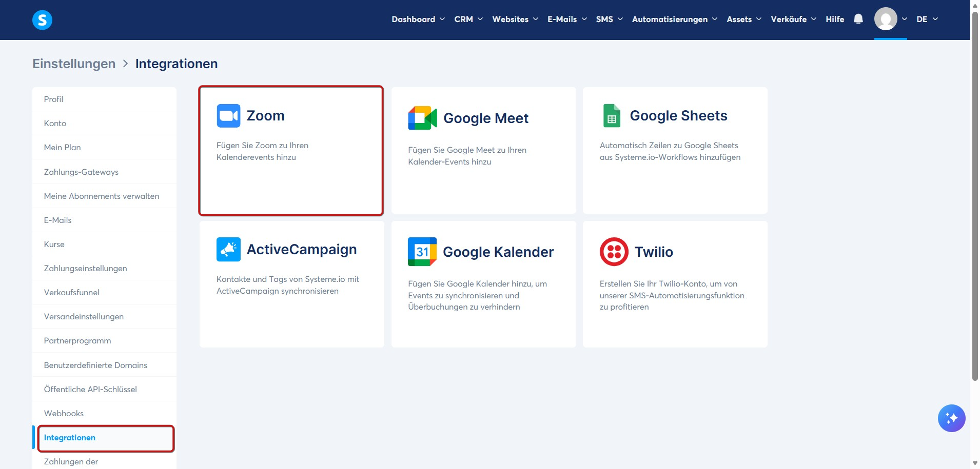Open the Google Meet integration title
The width and height of the screenshot is (980, 469).
point(486,118)
